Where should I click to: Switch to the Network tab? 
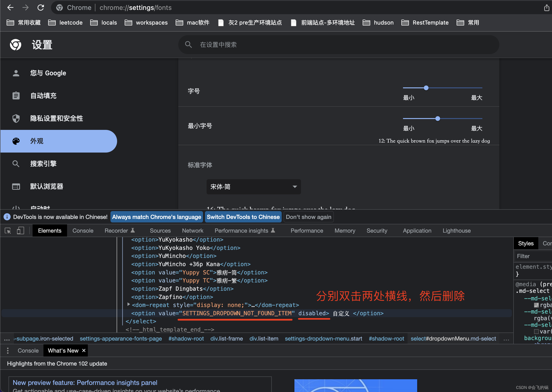tap(192, 231)
